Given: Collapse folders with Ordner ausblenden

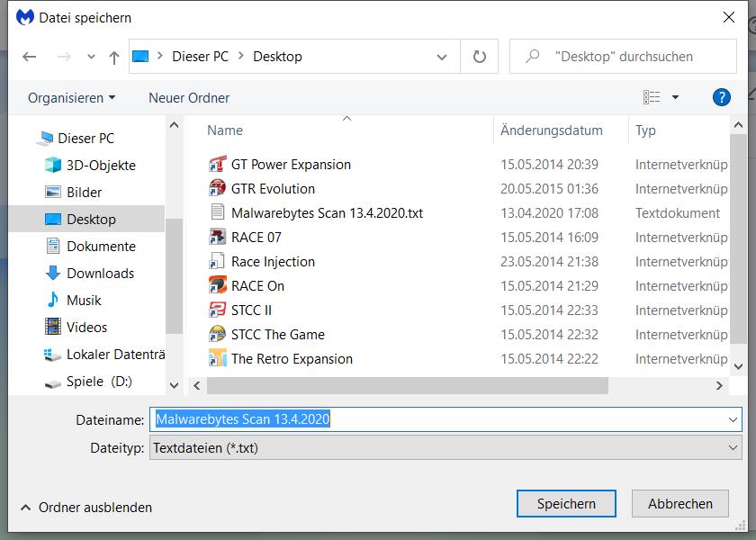Looking at the screenshot, I should [86, 508].
